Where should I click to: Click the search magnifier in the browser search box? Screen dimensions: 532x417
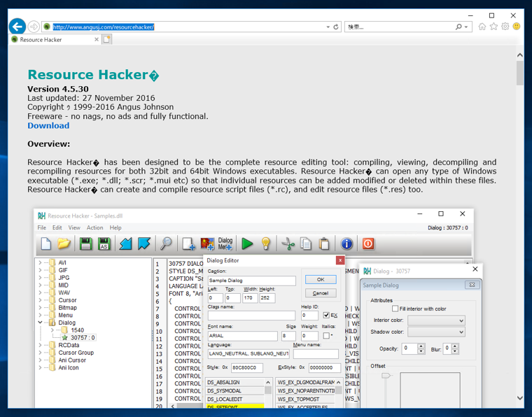[458, 27]
